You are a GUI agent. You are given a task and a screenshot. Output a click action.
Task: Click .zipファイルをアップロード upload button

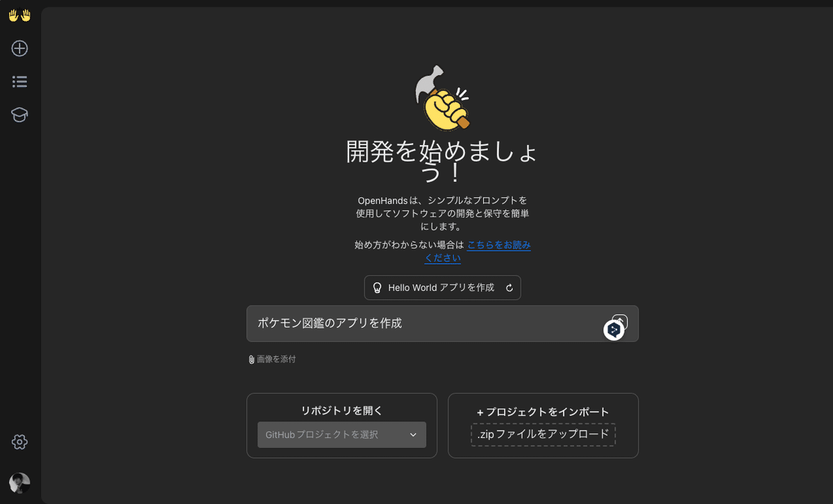click(543, 435)
